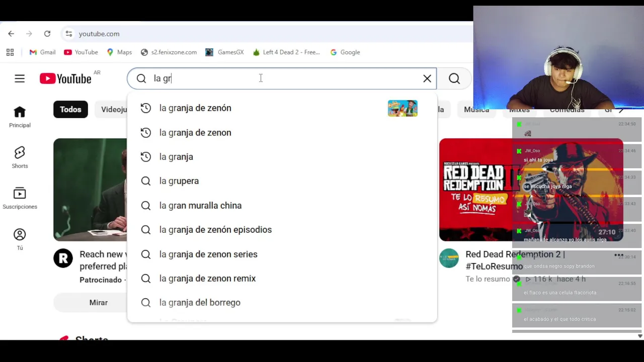Click the Mirar button on the ad
Image resolution: width=644 pixels, height=362 pixels.
(91, 303)
